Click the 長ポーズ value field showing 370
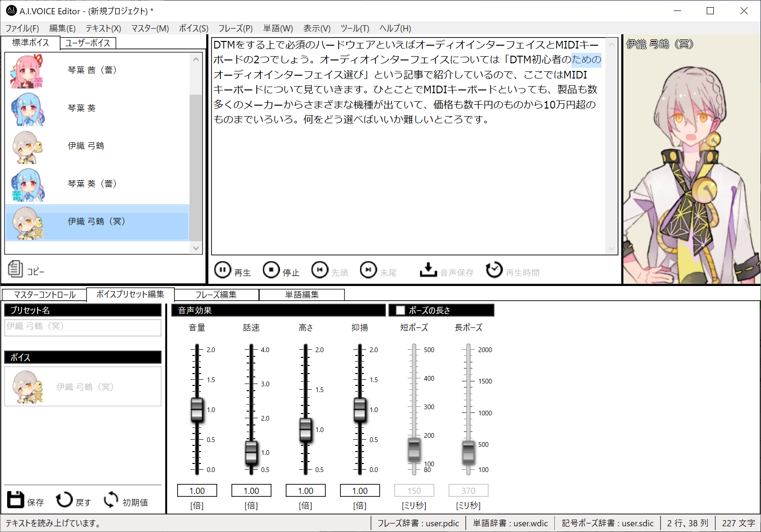 [469, 491]
